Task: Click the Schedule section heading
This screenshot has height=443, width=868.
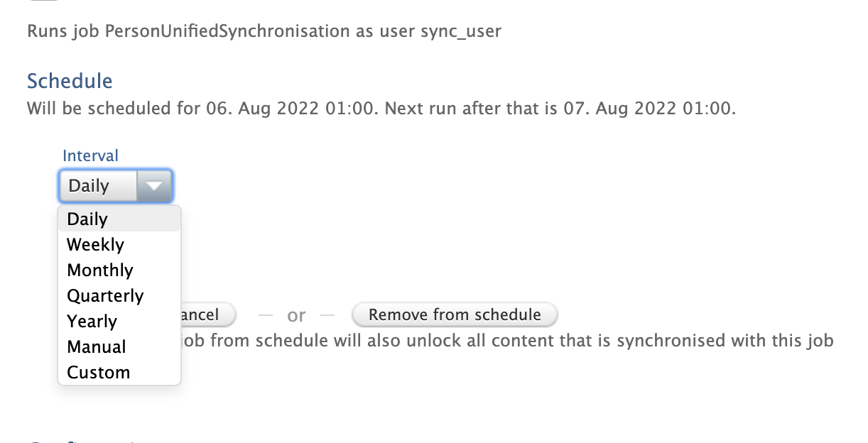Action: click(70, 81)
